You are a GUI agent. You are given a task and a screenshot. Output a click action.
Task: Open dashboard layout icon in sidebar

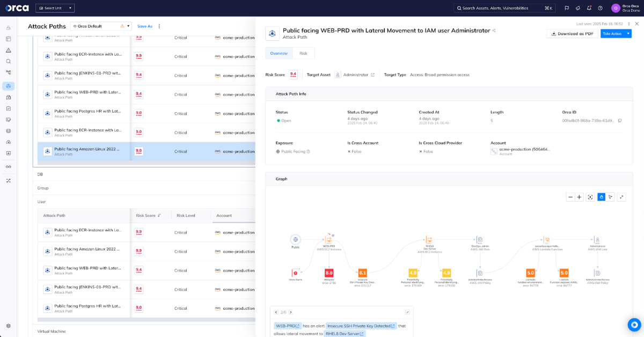pos(9,39)
